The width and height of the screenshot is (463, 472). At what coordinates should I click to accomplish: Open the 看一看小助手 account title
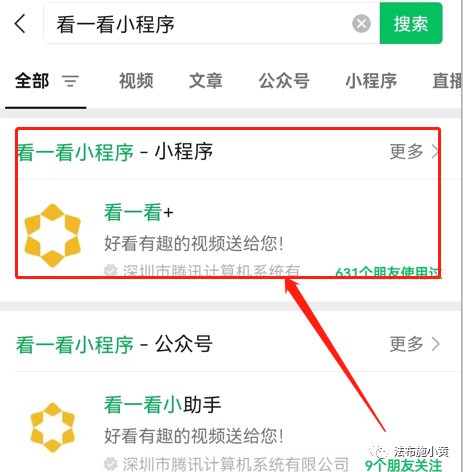[162, 405]
